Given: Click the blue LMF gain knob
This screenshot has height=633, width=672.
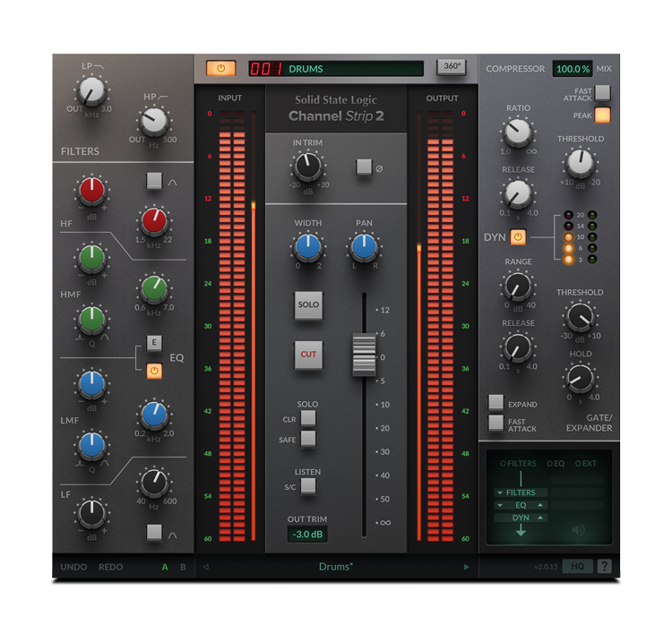Looking at the screenshot, I should pos(91,384).
